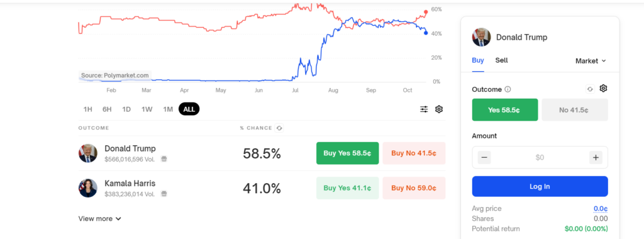This screenshot has width=644, height=239.
Task: Increase amount with the plus stepper
Action: pos(596,157)
